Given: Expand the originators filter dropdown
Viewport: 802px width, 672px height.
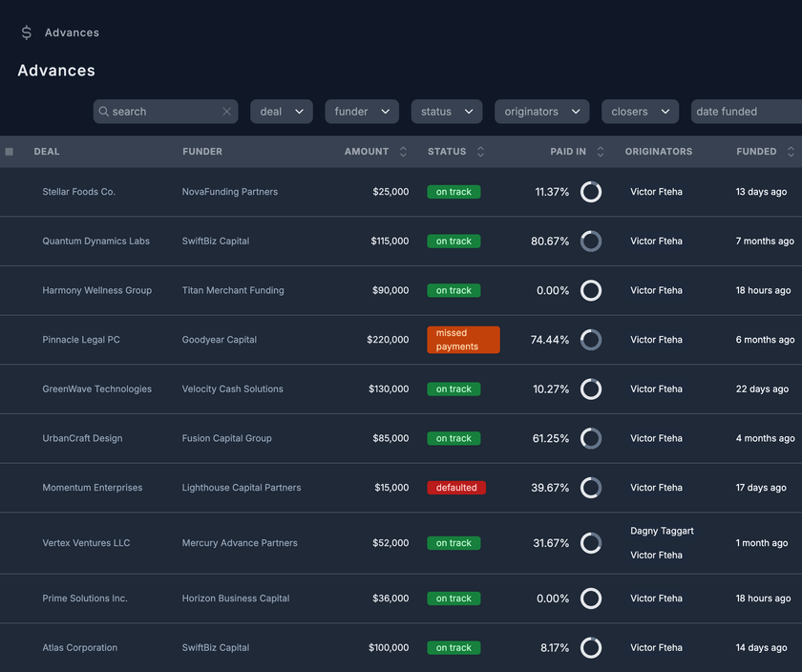Looking at the screenshot, I should (x=541, y=112).
